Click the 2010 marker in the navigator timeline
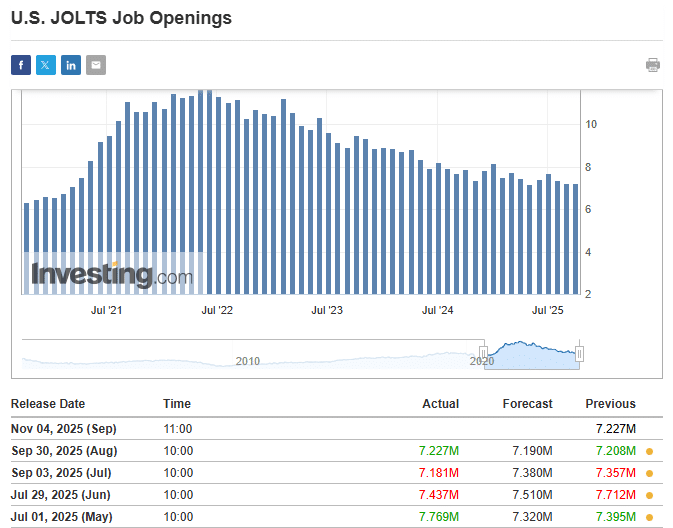 tap(248, 361)
